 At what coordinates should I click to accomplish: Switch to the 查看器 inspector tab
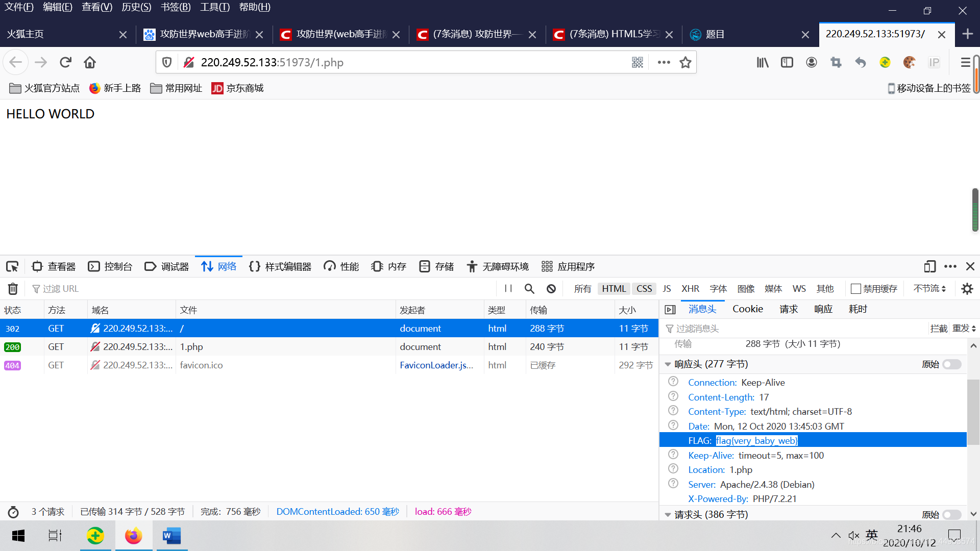[x=54, y=266]
